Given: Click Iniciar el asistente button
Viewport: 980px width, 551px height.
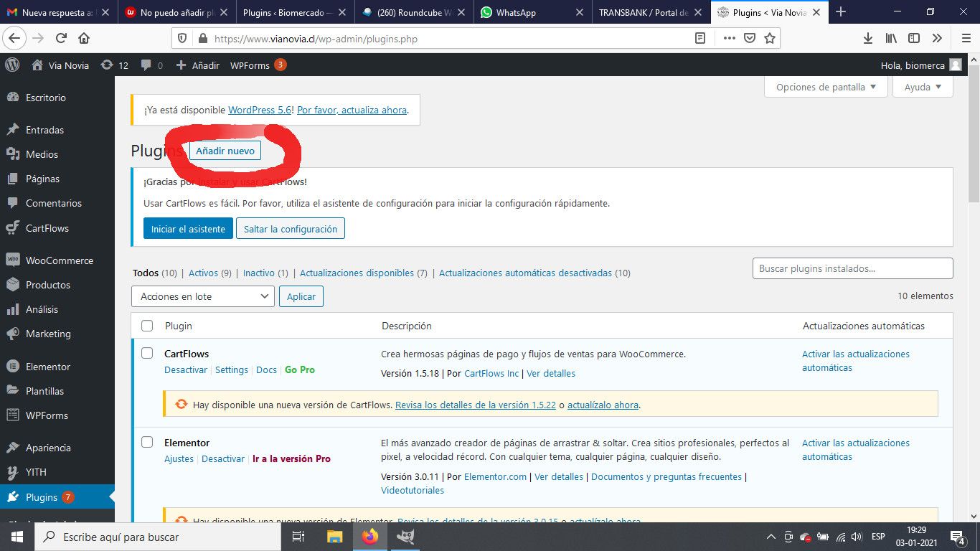Looking at the screenshot, I should 188,229.
